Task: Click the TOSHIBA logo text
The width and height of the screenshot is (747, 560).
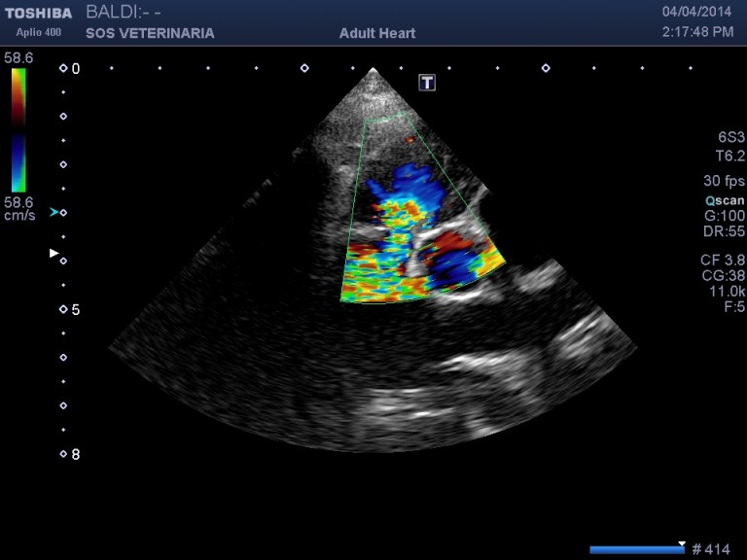Action: click(39, 14)
